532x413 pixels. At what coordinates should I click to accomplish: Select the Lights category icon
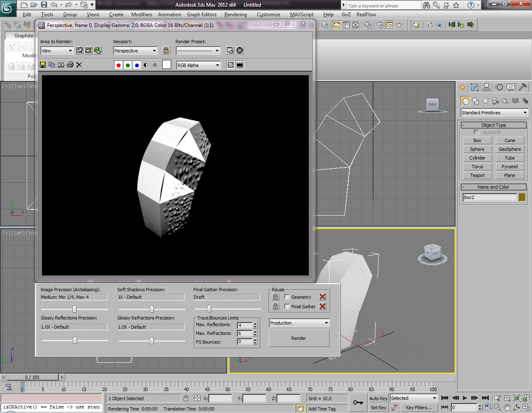[x=485, y=101]
